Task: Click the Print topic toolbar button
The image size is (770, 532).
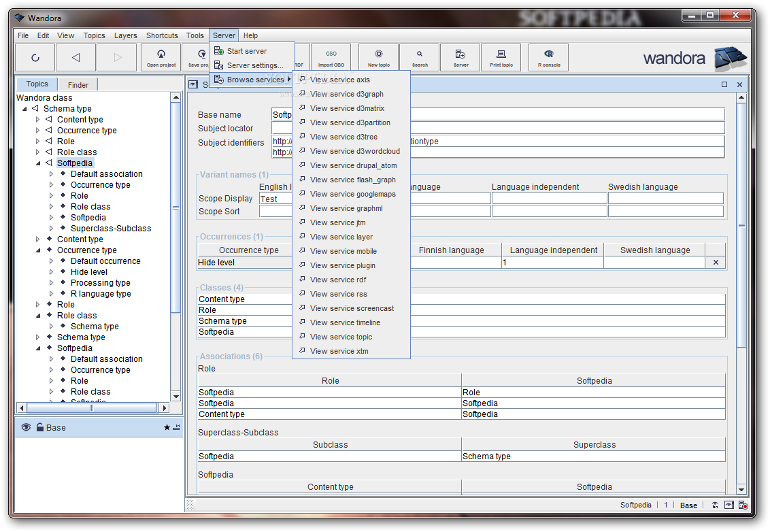Action: coord(501,57)
